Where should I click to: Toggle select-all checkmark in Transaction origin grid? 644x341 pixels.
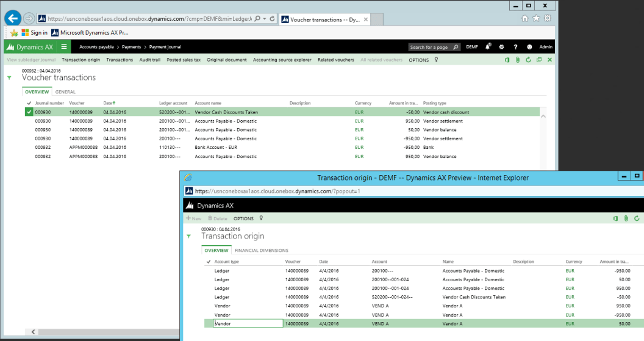(x=208, y=262)
